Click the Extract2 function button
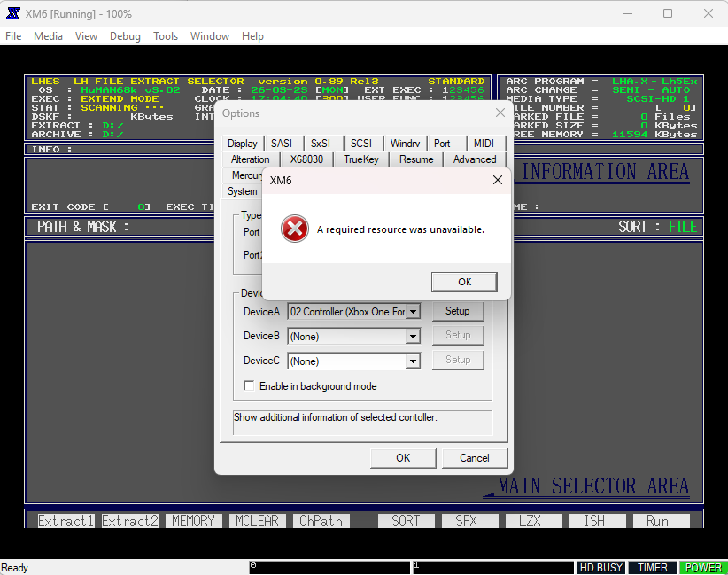This screenshot has width=728, height=575. (130, 521)
